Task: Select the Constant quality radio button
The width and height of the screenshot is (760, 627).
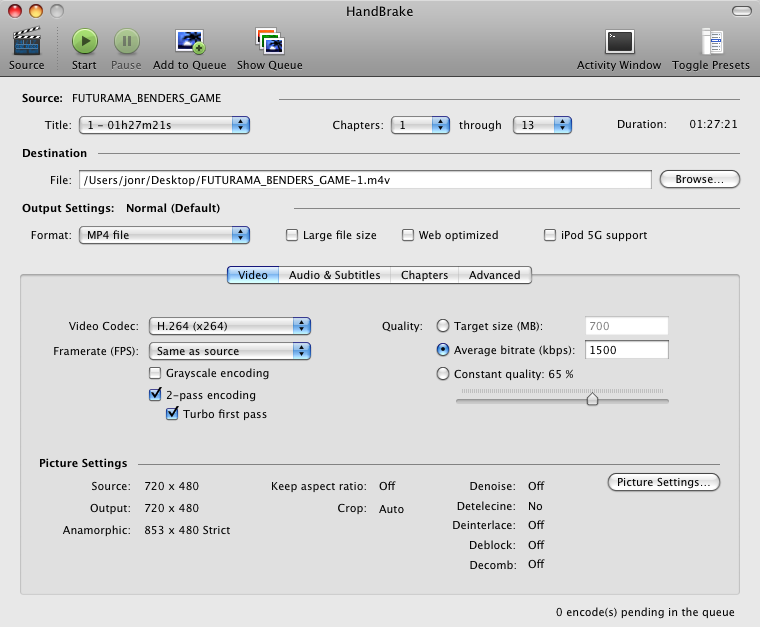Action: coord(443,374)
